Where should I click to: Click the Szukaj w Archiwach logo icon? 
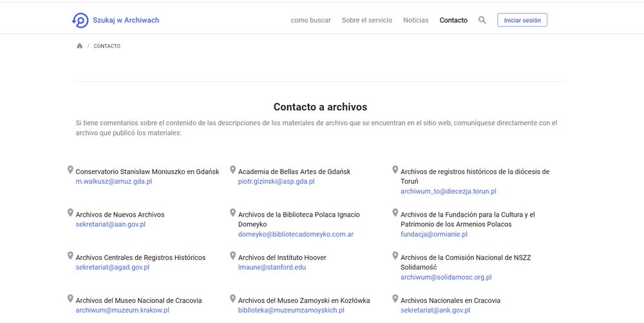click(80, 20)
